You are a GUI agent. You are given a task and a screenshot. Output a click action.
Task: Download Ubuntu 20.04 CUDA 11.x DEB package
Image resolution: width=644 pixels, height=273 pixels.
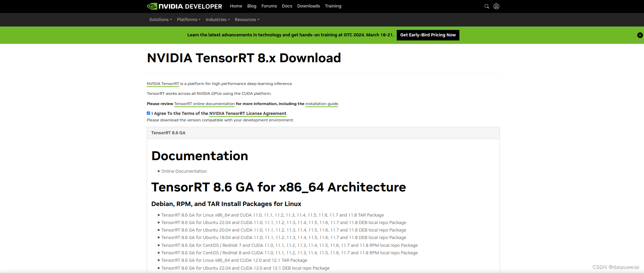(x=284, y=230)
